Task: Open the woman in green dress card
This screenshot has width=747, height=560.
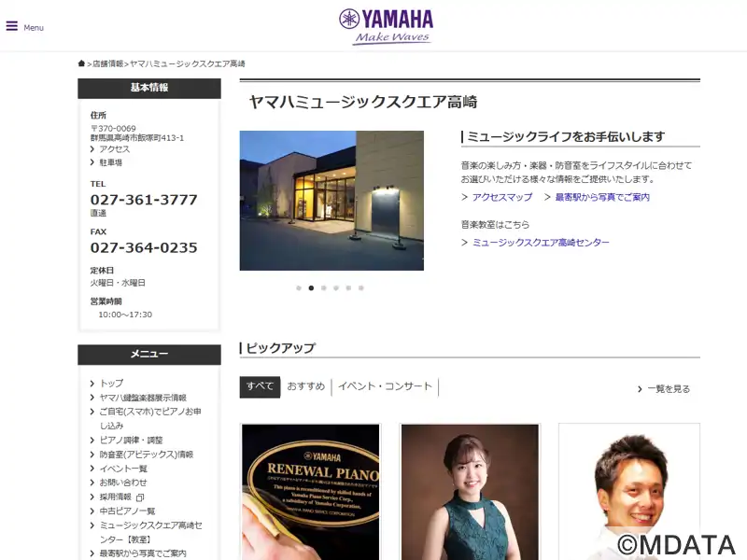Action: pyautogui.click(x=470, y=492)
